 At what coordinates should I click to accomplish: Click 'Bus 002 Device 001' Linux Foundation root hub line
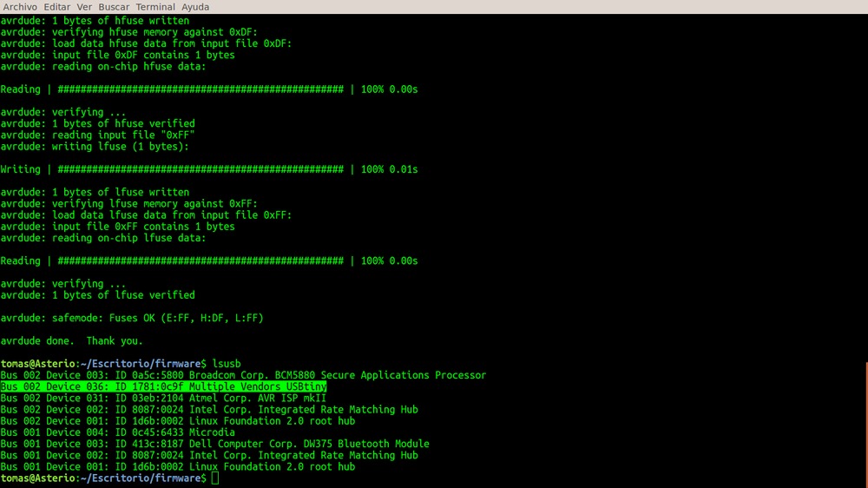178,421
